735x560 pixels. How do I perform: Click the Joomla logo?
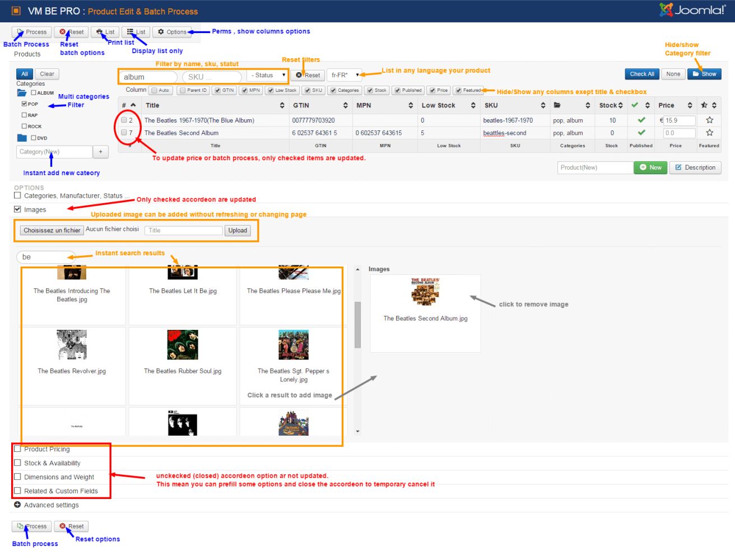[x=692, y=10]
